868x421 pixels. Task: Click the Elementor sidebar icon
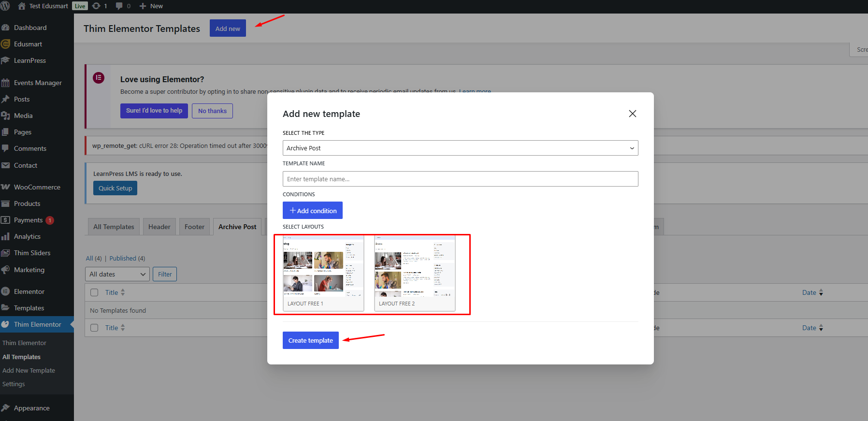tap(6, 291)
